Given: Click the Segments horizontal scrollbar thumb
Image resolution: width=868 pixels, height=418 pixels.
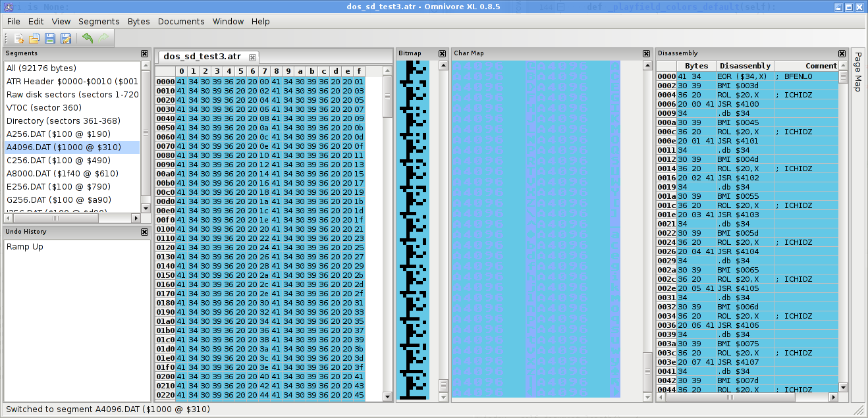Looking at the screenshot, I should 55,217.
